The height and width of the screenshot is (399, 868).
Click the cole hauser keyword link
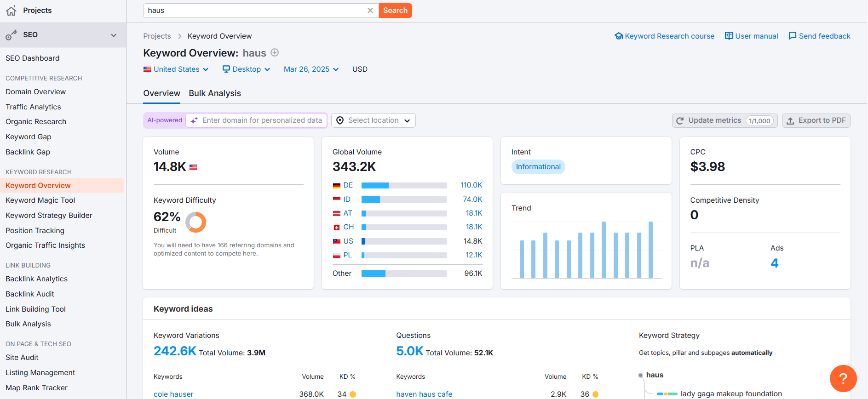tap(173, 394)
